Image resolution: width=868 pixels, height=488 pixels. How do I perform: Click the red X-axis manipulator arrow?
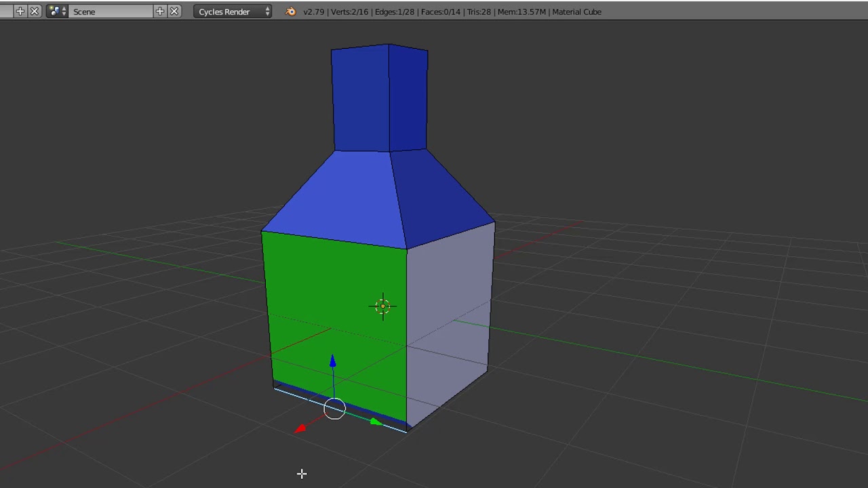[300, 428]
